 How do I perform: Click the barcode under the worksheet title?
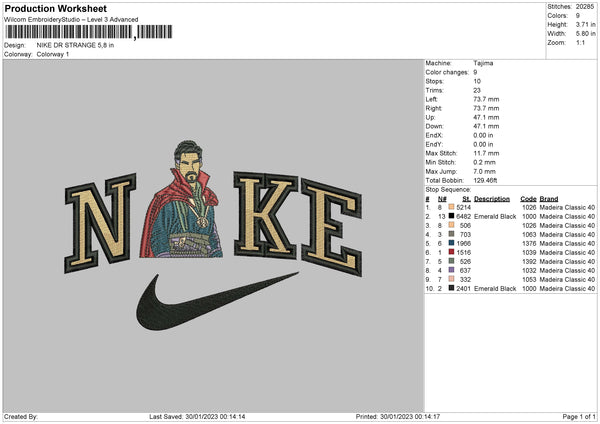(88, 32)
